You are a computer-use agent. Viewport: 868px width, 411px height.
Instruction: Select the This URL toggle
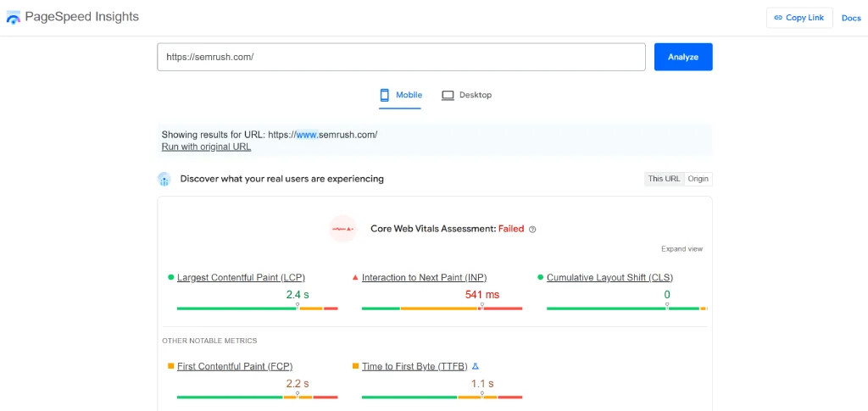(x=664, y=179)
